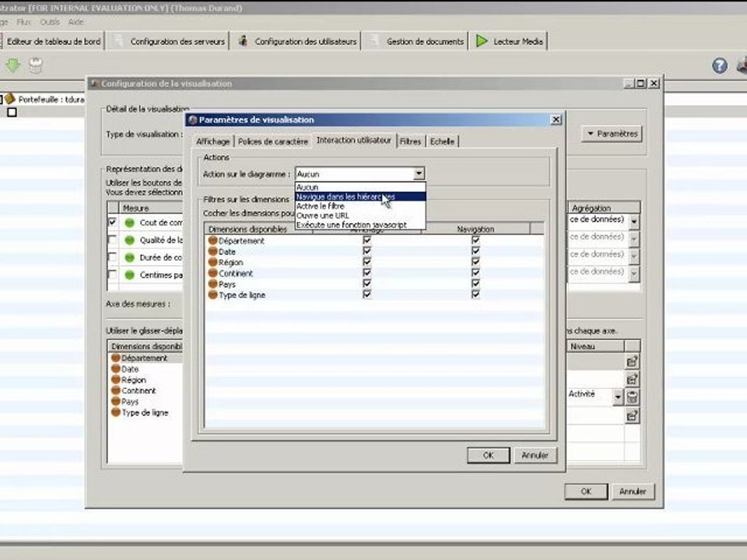Click the trash icon beside Activité

pos(632,397)
